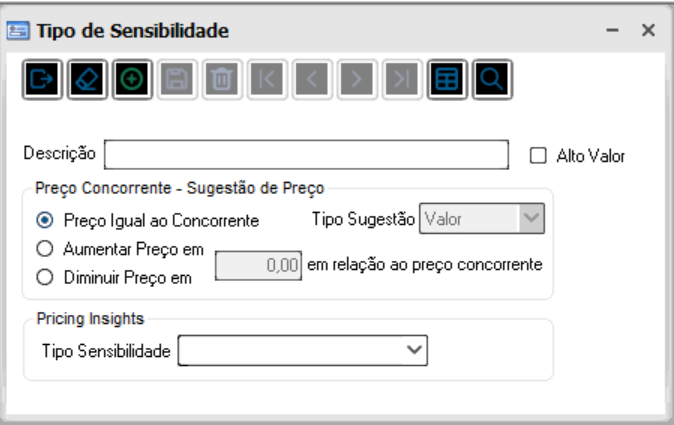Select Preço Igual ao Concorrente option
The height and width of the screenshot is (425, 674).
pos(42,220)
